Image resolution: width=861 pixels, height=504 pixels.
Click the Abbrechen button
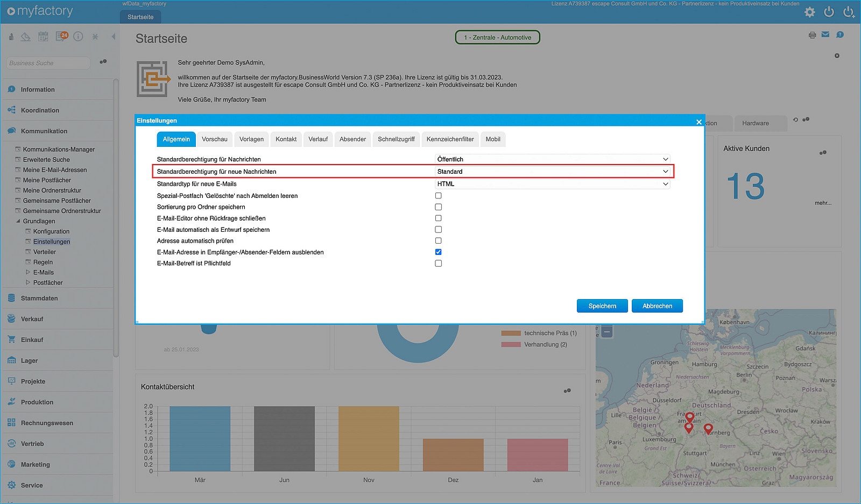[657, 306]
